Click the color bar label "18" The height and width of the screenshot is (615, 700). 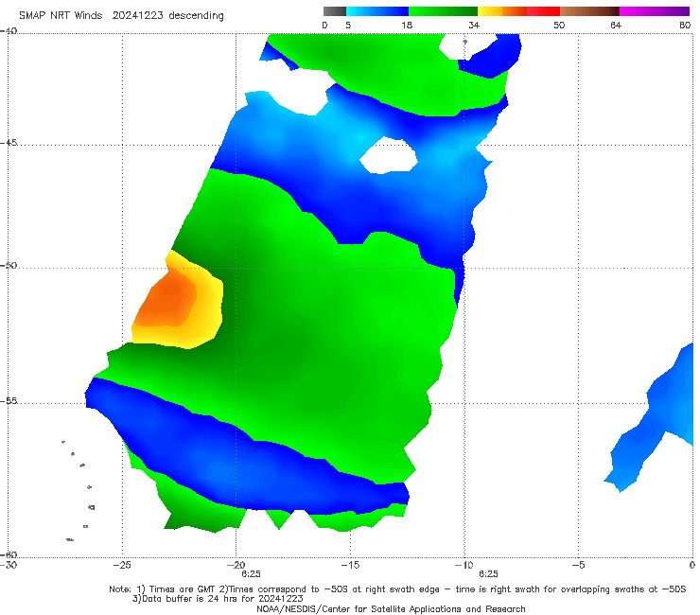[x=407, y=25]
